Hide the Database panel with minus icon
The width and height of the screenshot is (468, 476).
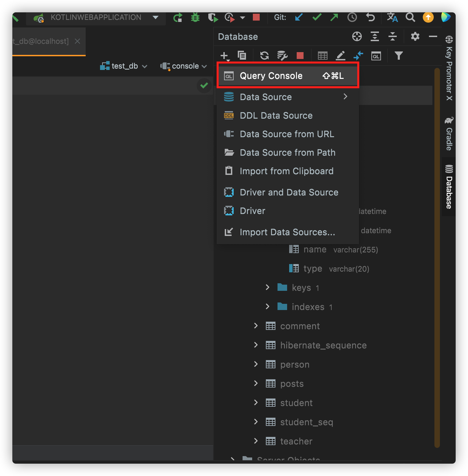[433, 36]
